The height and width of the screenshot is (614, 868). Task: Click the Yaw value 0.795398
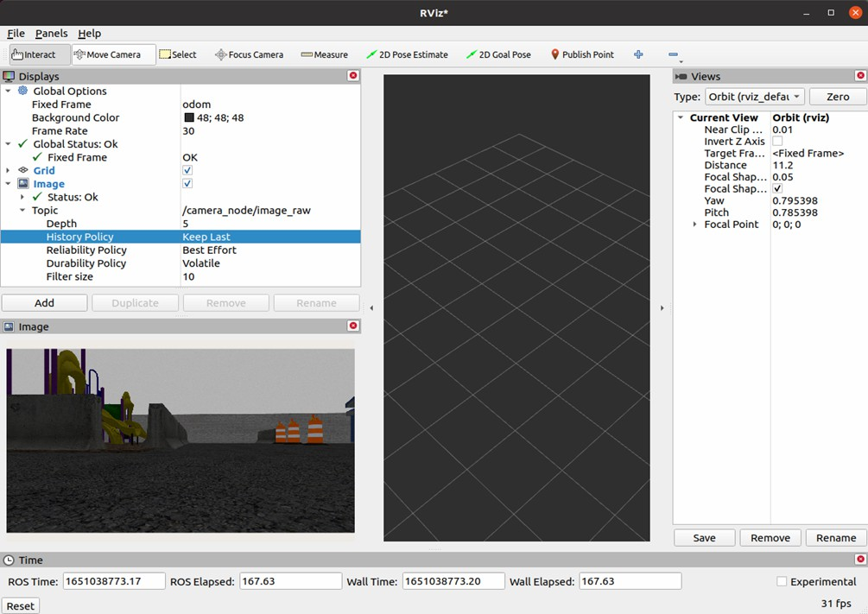pos(795,200)
